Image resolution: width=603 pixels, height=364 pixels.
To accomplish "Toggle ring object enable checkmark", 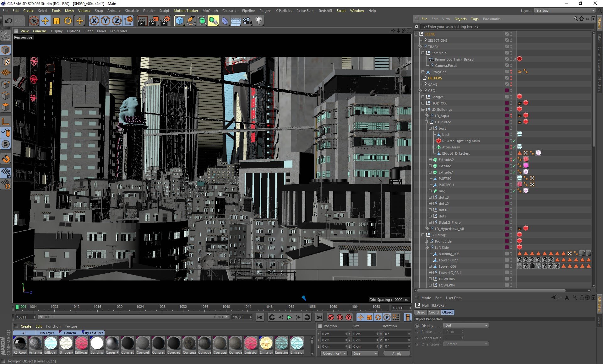I will 514,191.
